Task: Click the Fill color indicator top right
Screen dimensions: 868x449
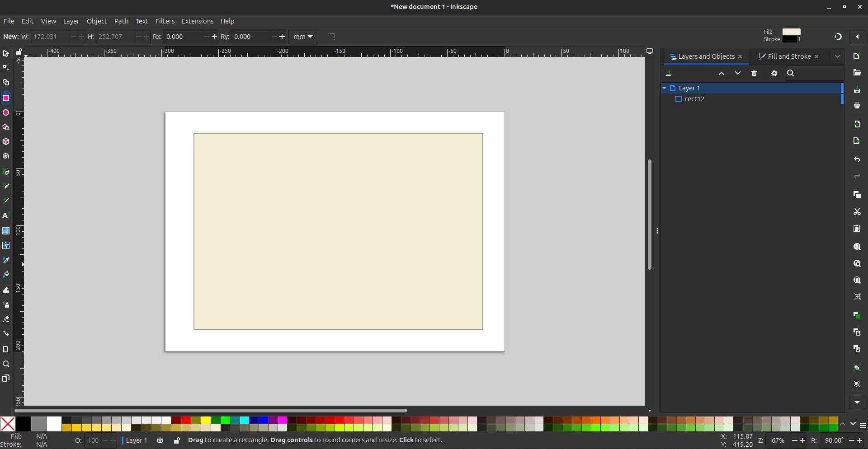Action: coord(792,32)
